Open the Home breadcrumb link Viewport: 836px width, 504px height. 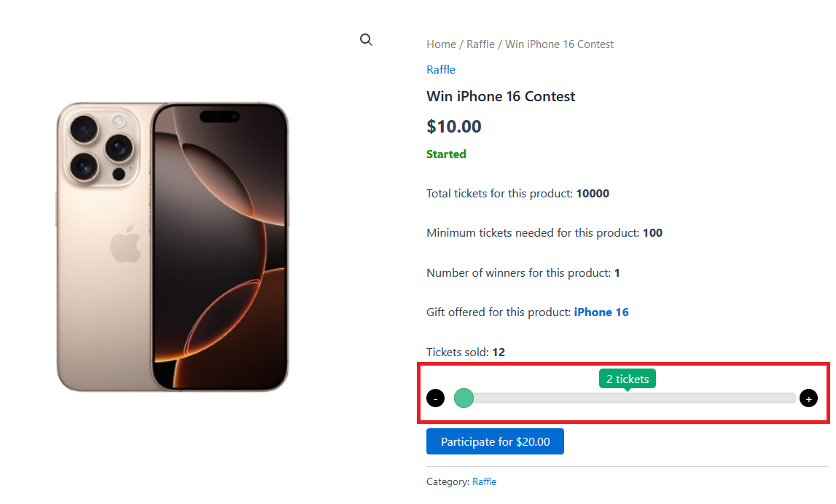tap(441, 44)
